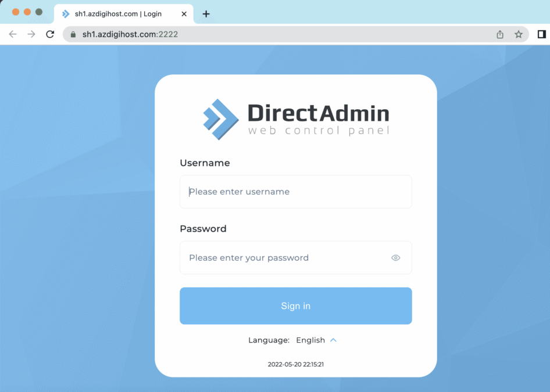Expand the Language chevron arrow
This screenshot has height=392, width=550.
(333, 340)
